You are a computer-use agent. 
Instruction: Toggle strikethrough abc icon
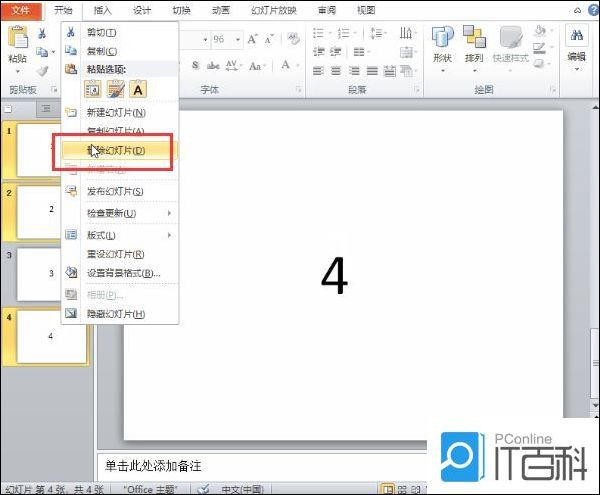point(213,65)
